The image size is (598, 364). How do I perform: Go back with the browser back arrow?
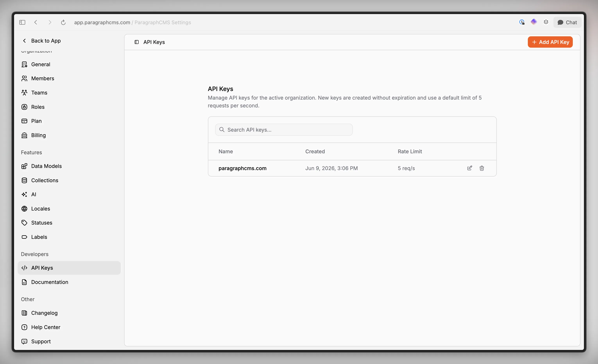(36, 22)
